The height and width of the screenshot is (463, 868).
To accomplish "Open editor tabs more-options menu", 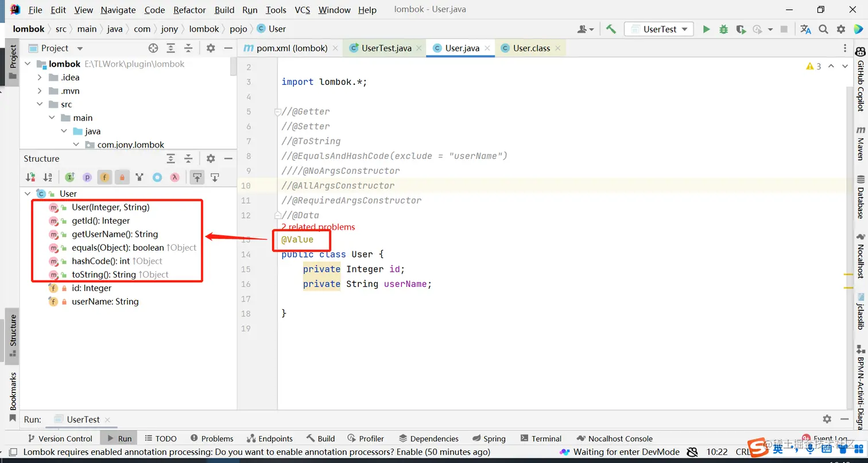I will (844, 48).
